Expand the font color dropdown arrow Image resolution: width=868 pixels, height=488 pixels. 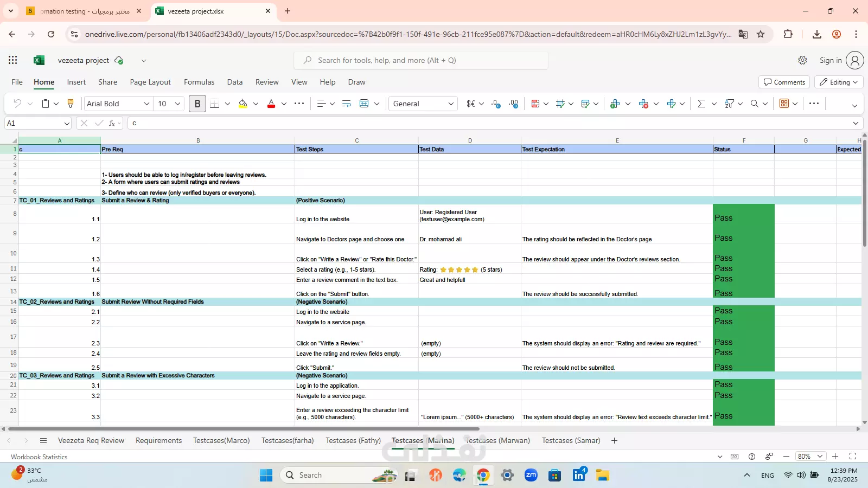[284, 104]
